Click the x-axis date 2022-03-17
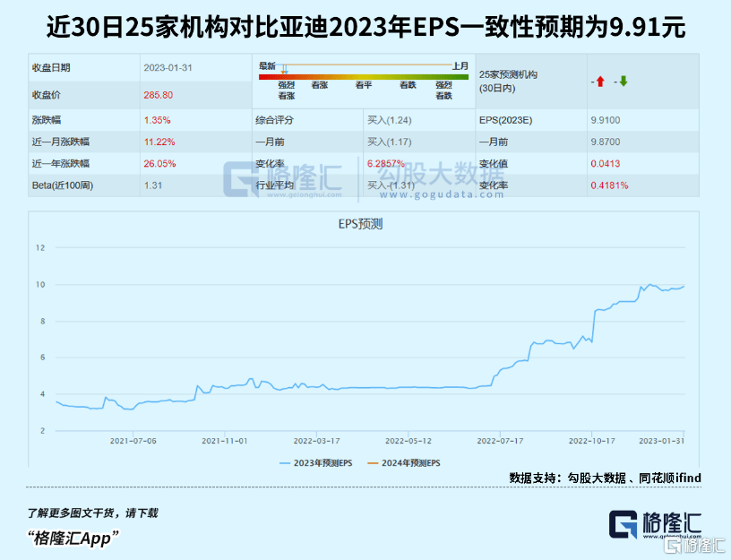This screenshot has width=731, height=560. [x=316, y=441]
